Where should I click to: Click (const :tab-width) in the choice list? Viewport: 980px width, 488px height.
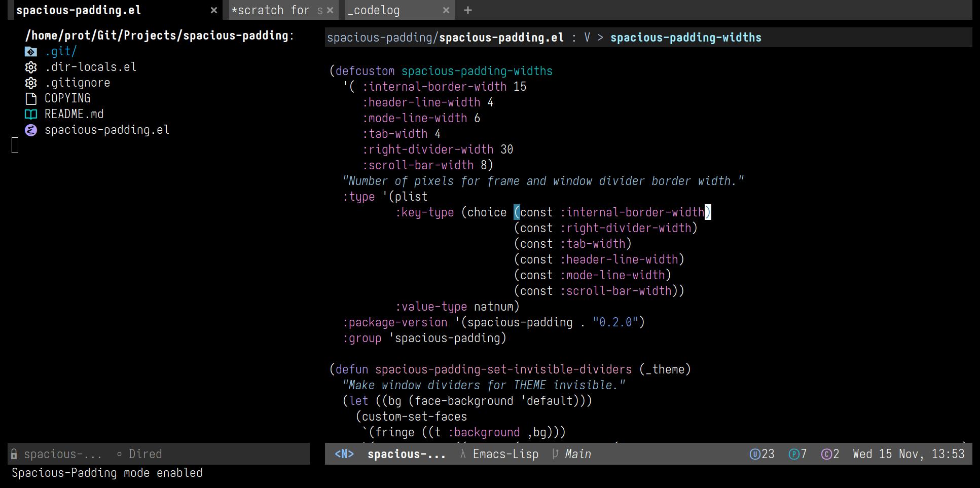pyautogui.click(x=573, y=244)
